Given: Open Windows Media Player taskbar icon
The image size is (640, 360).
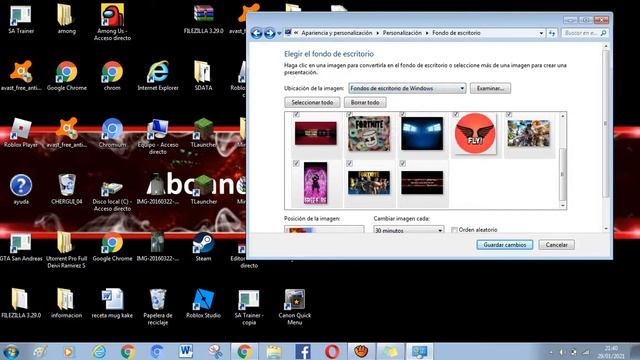Looking at the screenshot, I should [68, 351].
